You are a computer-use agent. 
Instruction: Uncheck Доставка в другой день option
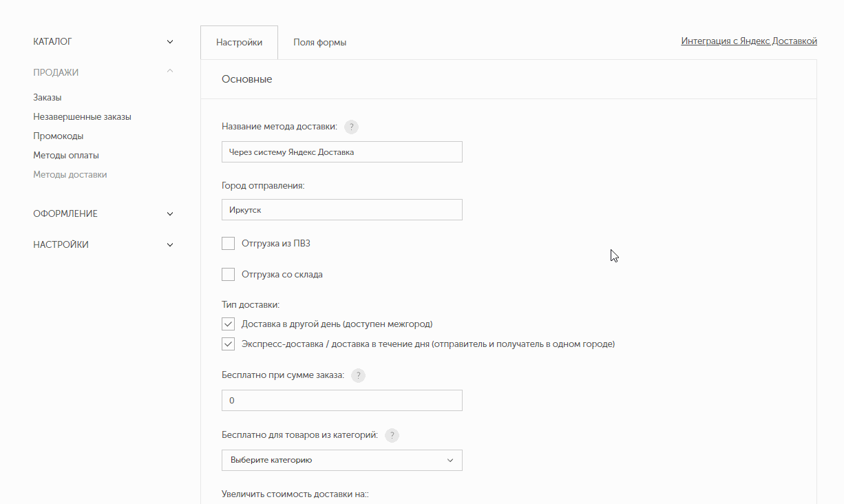tap(229, 324)
